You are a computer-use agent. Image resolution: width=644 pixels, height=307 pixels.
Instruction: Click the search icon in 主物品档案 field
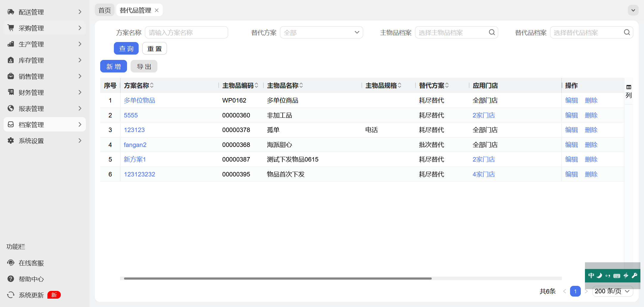coord(492,32)
